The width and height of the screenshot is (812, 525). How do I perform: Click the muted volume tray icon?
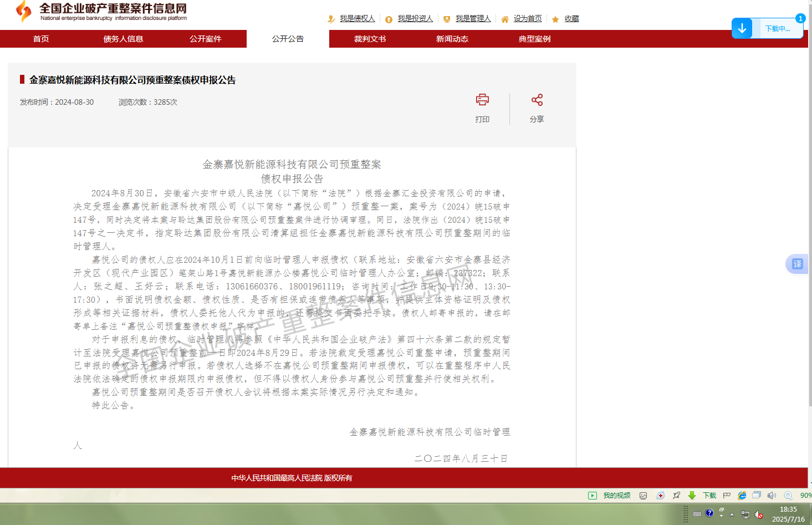point(759,515)
